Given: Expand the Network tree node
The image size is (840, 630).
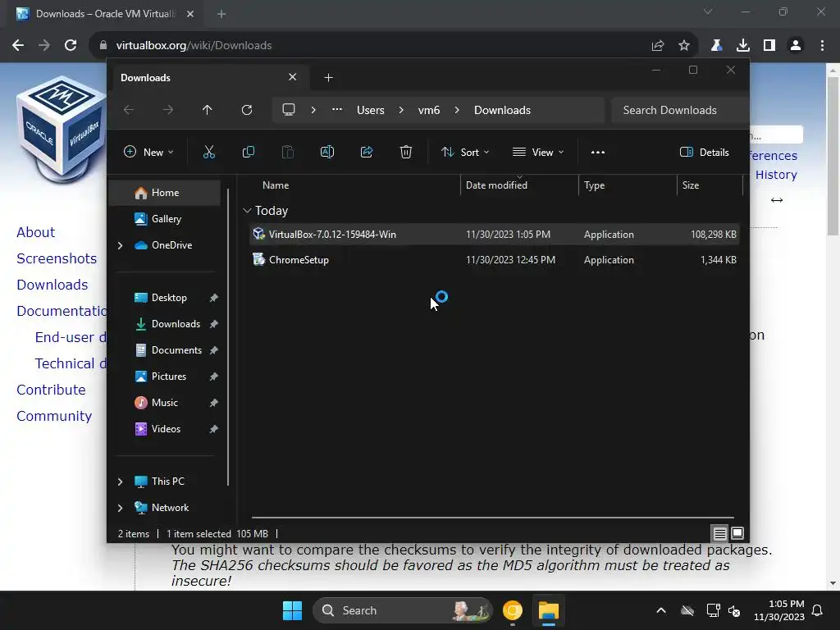Looking at the screenshot, I should 120,508.
